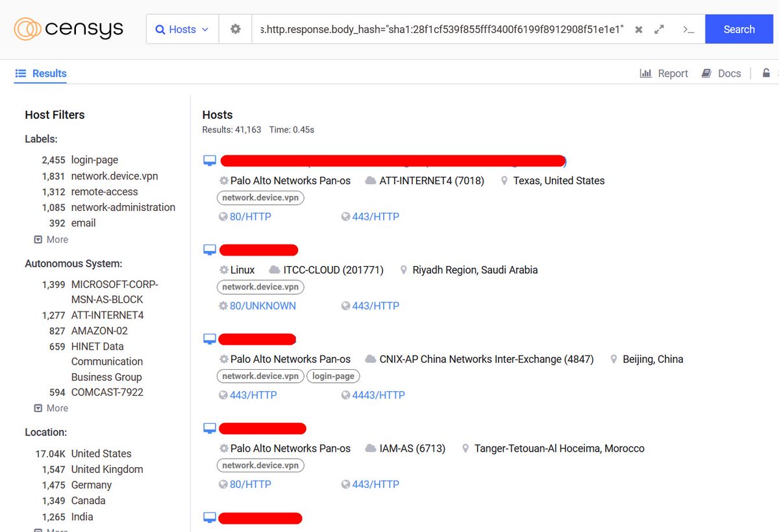The image size is (779, 532).
Task: Filter location by United States
Action: (x=101, y=453)
